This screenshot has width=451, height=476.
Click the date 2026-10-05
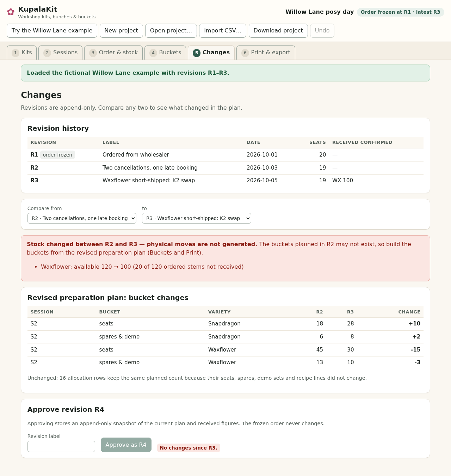[262, 181]
